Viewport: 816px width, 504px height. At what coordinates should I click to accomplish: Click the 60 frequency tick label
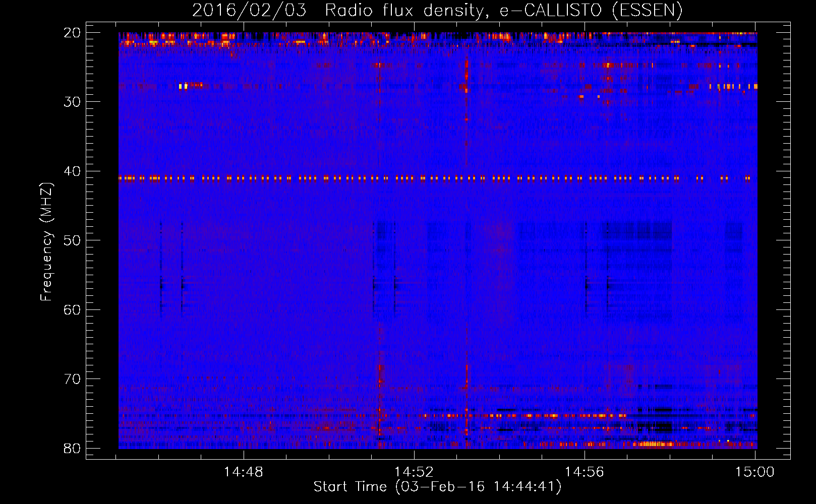(x=72, y=310)
